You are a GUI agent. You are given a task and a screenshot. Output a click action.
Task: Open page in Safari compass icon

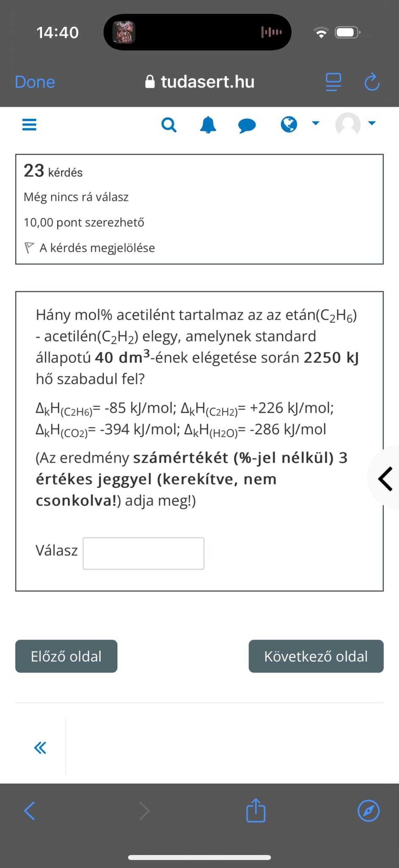[369, 811]
